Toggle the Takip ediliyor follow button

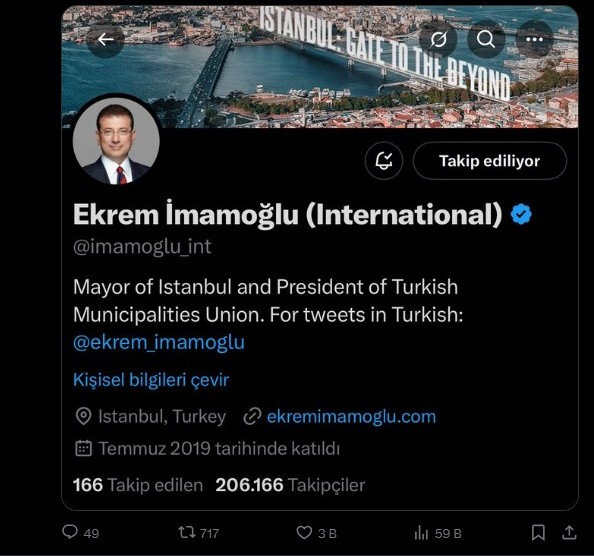489,161
